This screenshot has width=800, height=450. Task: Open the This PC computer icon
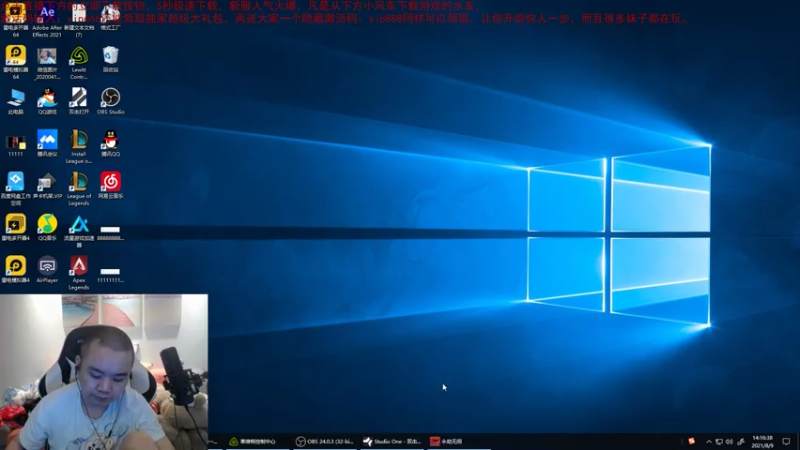click(x=16, y=101)
